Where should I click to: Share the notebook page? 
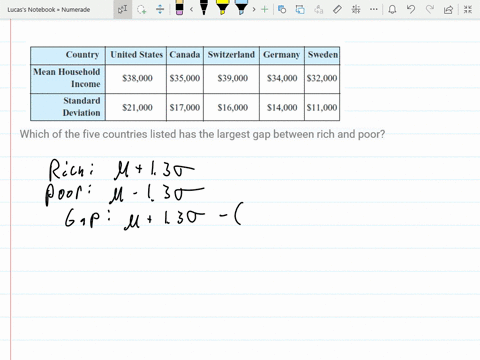(448, 9)
